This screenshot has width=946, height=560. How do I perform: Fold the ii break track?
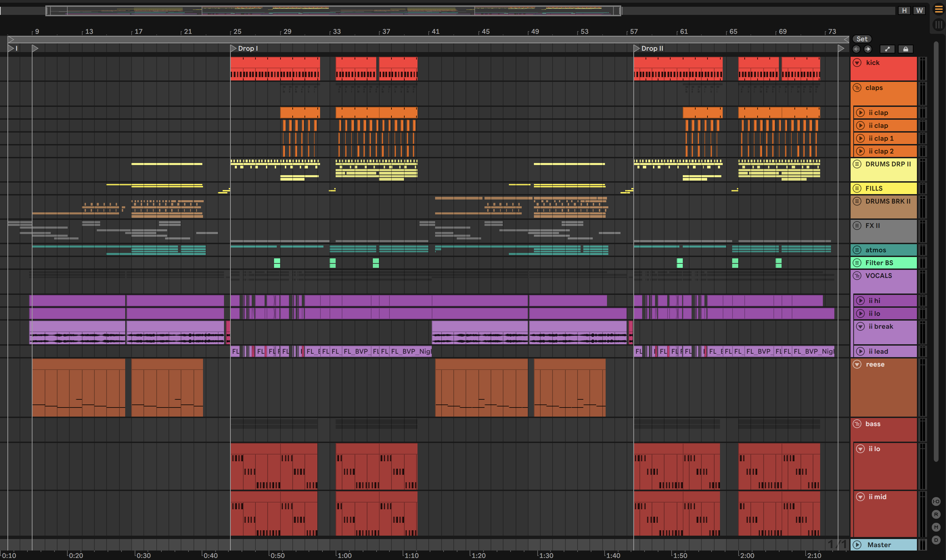tap(860, 326)
